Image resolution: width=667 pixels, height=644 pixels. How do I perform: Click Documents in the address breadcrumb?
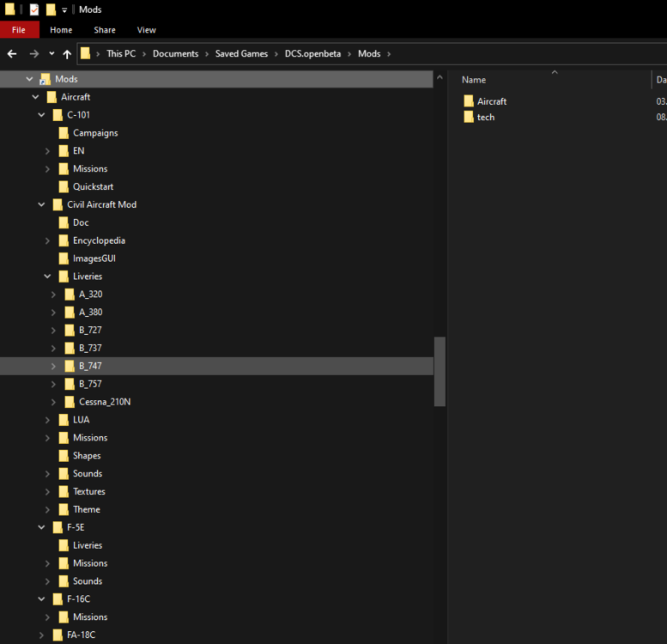pyautogui.click(x=175, y=53)
